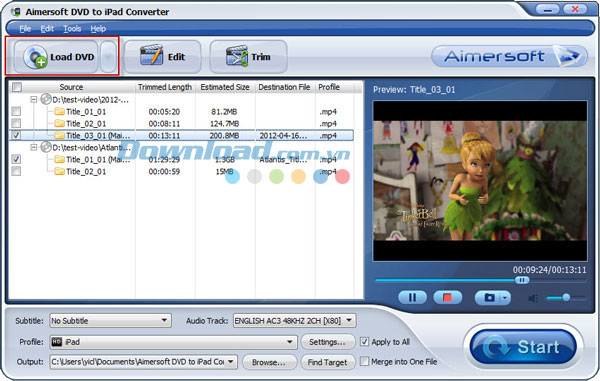600x381 pixels.
Task: Select the 00:00:59 trimmed length cell
Action: click(x=164, y=171)
